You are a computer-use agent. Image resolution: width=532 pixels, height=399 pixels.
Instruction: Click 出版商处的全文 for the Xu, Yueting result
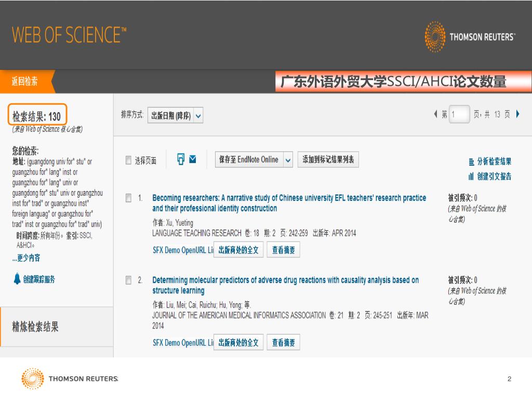[x=238, y=250]
